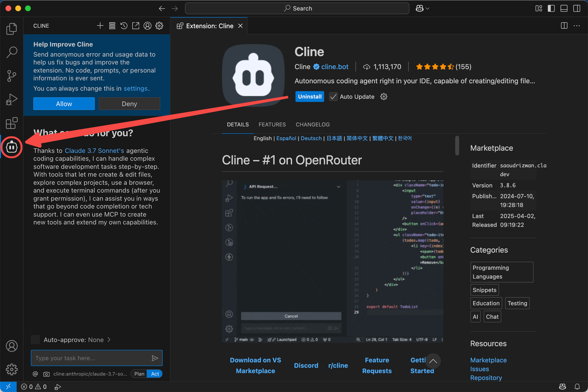
Task: Go back with the title bar left arrow
Action: point(161,8)
